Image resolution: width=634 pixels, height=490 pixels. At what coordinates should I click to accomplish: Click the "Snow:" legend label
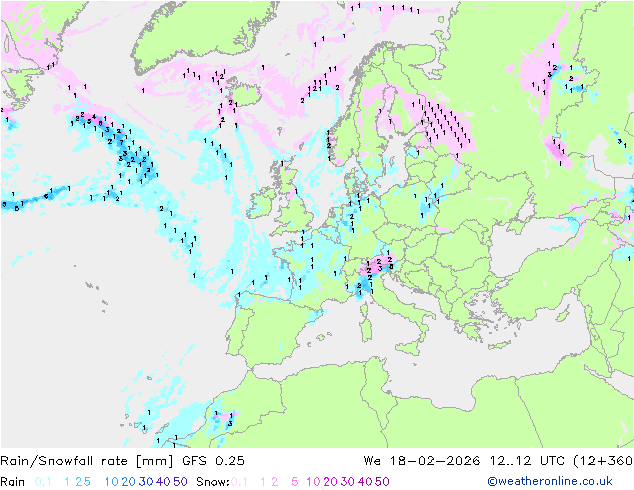[213, 482]
